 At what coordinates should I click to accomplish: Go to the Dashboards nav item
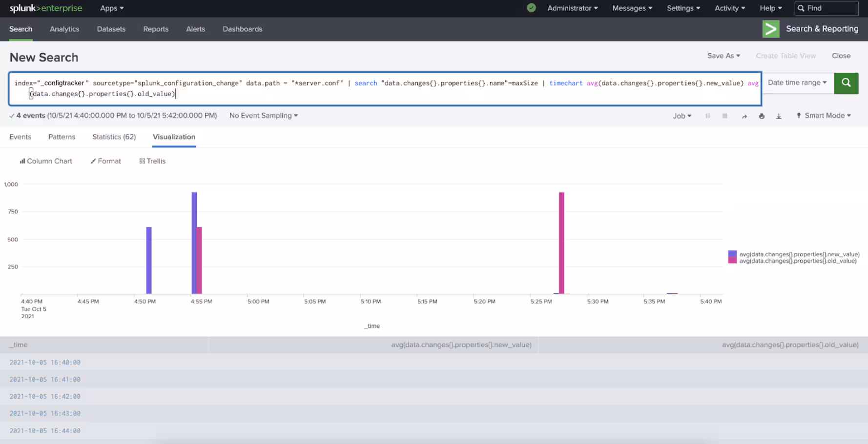[x=242, y=29]
